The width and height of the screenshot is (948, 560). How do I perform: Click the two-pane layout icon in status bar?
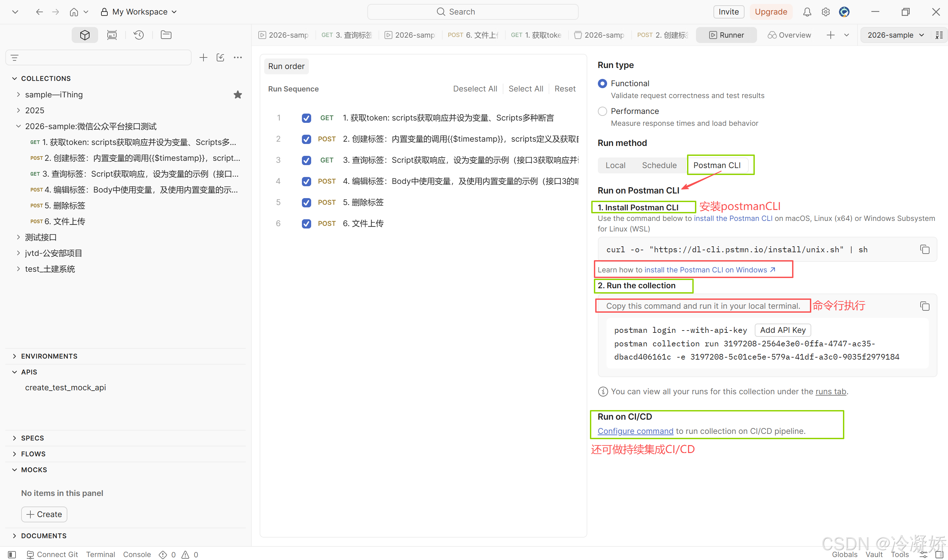point(939,555)
